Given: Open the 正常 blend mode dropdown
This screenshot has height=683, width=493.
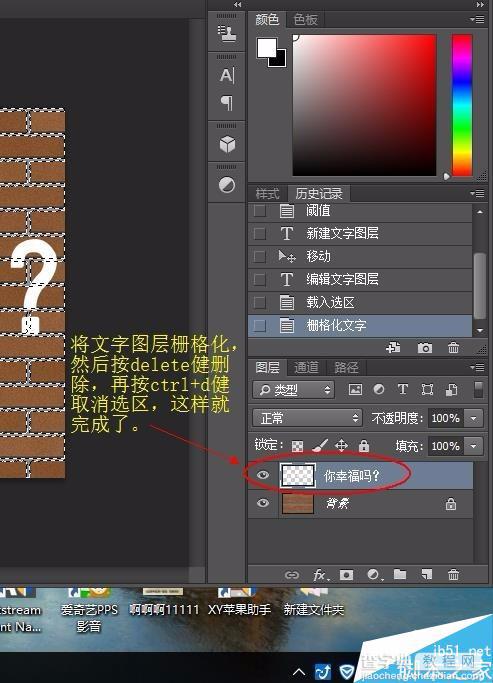Looking at the screenshot, I should [x=307, y=418].
